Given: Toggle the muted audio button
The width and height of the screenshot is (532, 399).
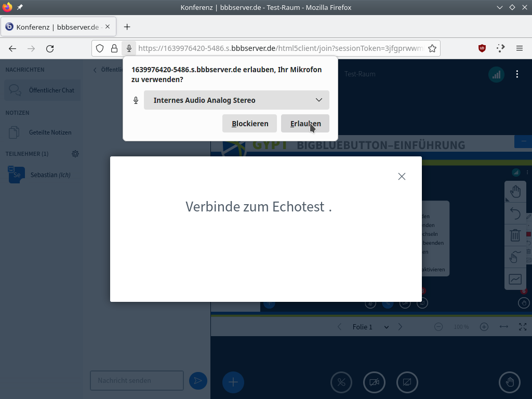Looking at the screenshot, I should point(341,382).
